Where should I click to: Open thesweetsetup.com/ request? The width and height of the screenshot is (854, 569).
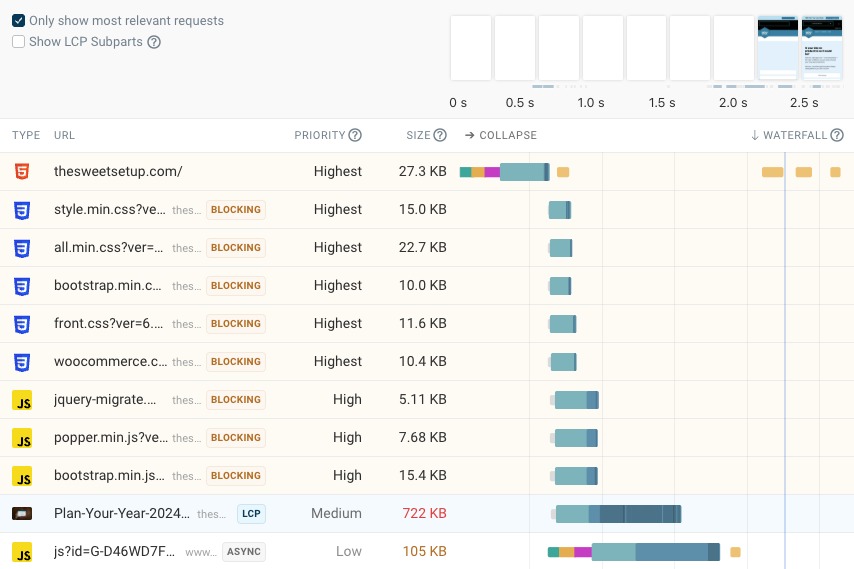[x=118, y=171]
